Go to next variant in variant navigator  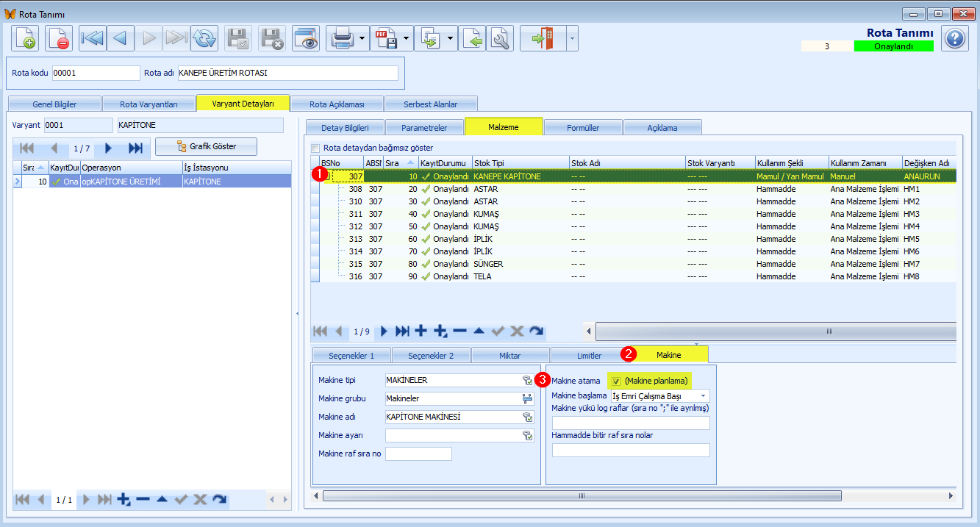pyautogui.click(x=108, y=148)
